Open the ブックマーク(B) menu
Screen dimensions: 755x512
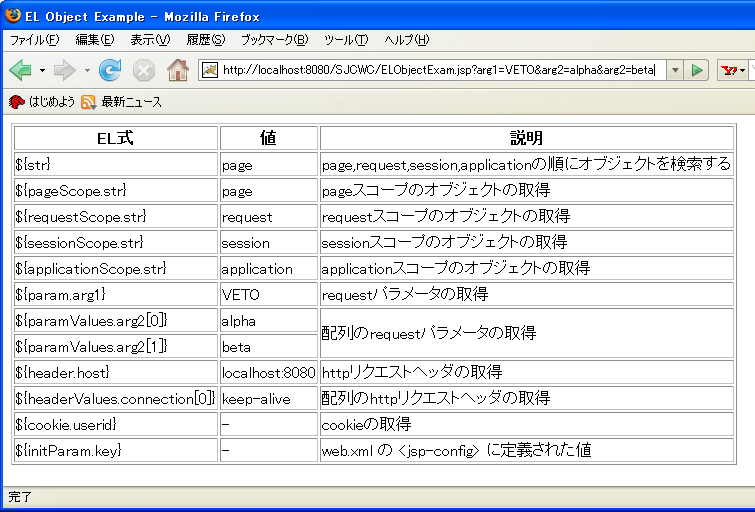coord(274,40)
